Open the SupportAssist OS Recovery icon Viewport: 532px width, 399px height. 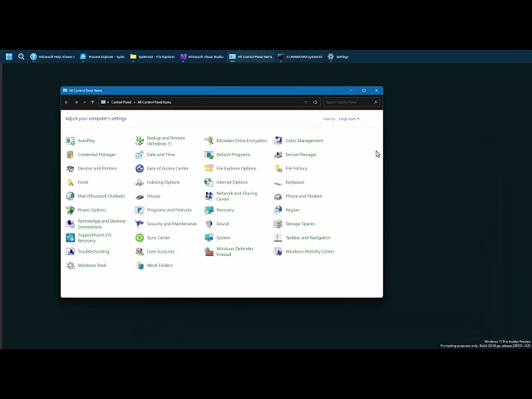[70, 238]
